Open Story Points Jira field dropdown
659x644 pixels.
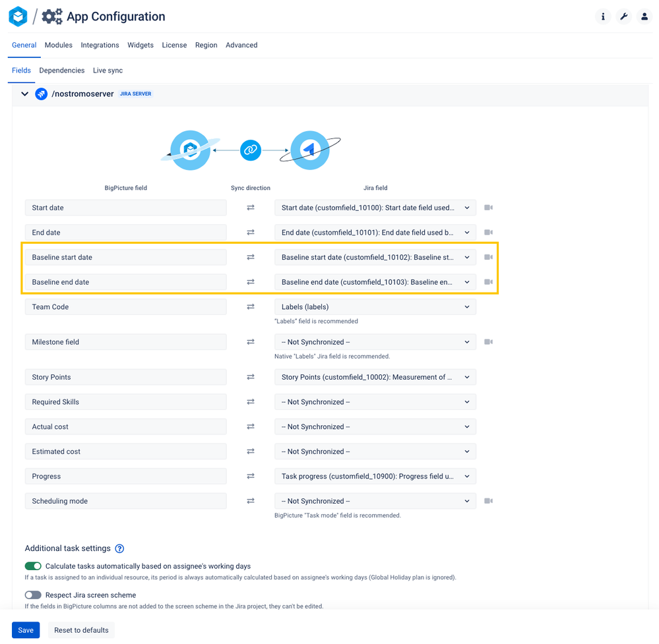pyautogui.click(x=375, y=377)
